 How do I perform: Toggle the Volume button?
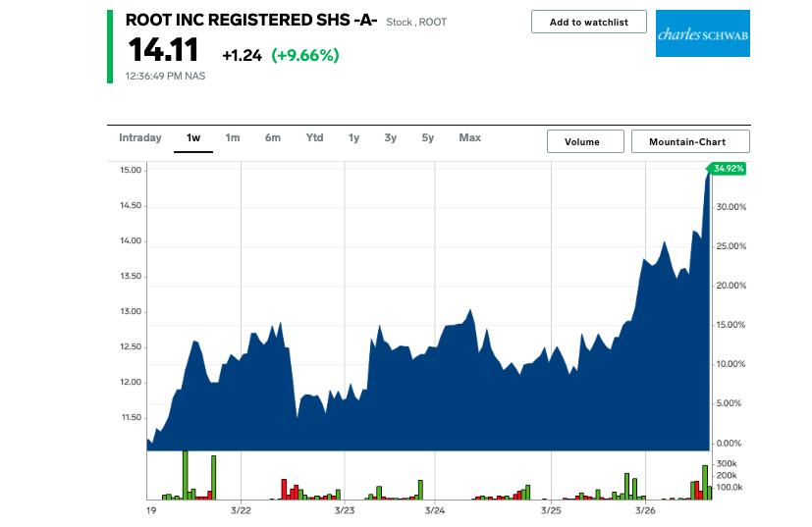(x=586, y=141)
